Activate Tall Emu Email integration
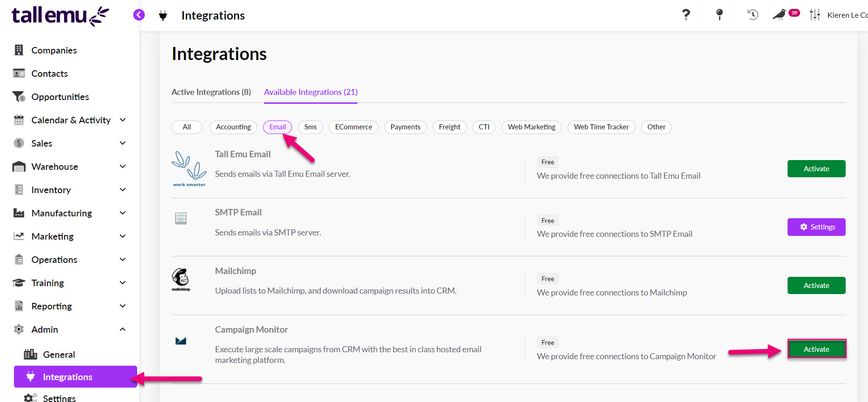 point(816,168)
